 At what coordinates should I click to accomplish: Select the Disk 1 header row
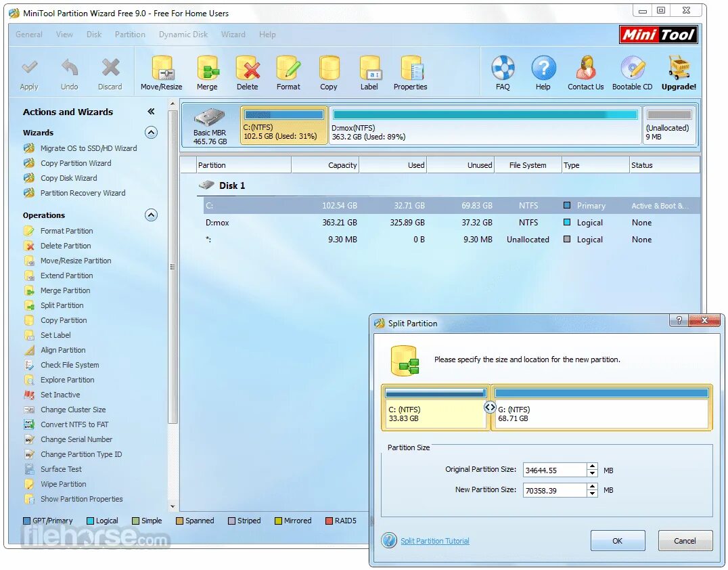coord(449,185)
